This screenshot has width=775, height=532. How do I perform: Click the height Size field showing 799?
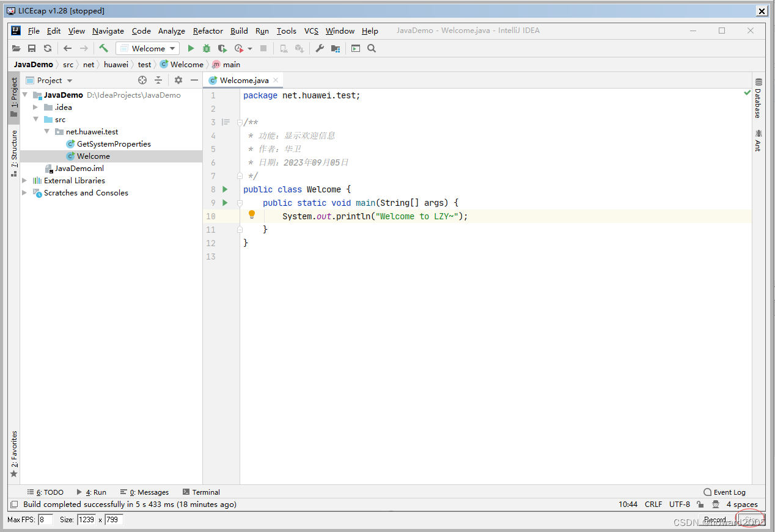(x=114, y=520)
